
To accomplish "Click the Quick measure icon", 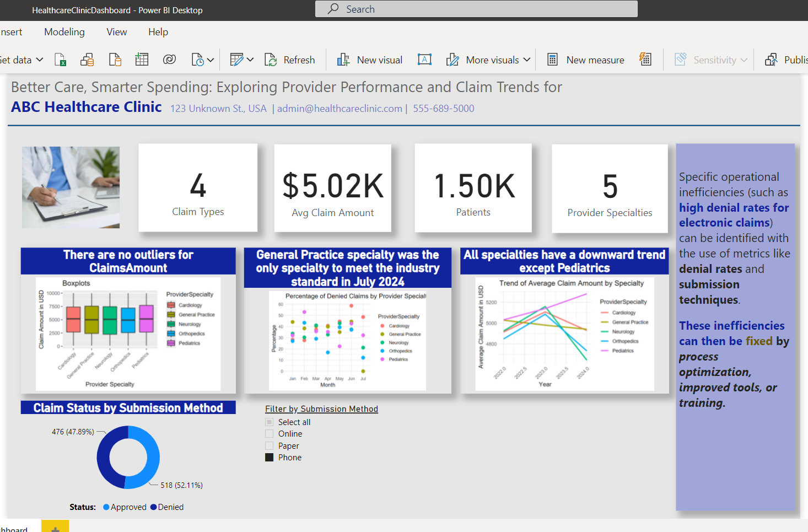I will [x=645, y=59].
